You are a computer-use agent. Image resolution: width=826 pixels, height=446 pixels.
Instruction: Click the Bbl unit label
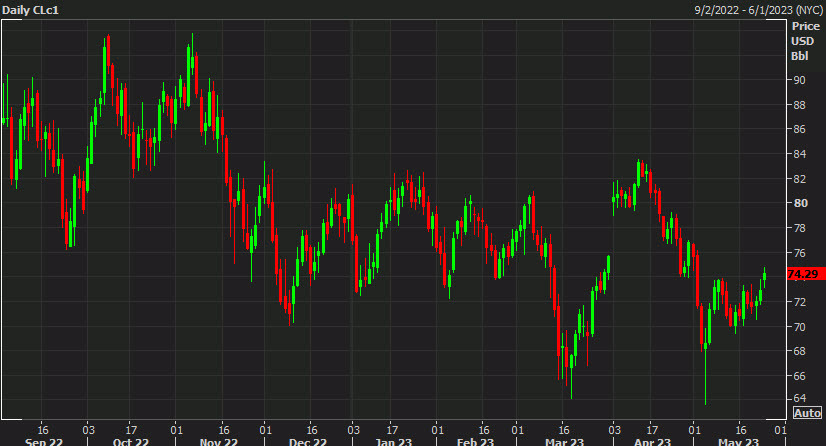pos(800,56)
